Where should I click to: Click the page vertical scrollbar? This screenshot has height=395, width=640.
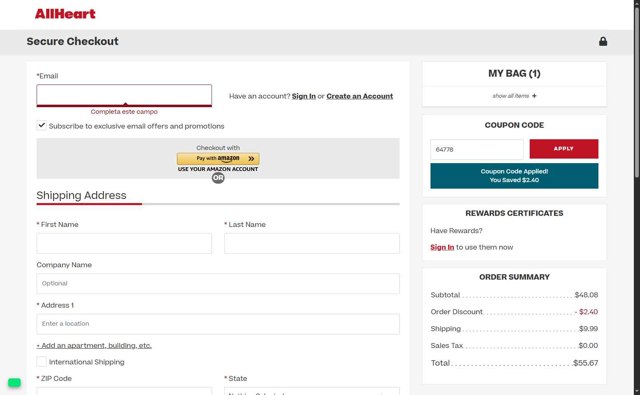[637, 92]
